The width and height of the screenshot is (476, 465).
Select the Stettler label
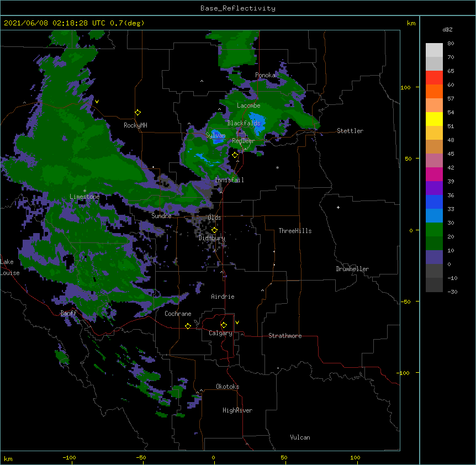tap(350, 131)
